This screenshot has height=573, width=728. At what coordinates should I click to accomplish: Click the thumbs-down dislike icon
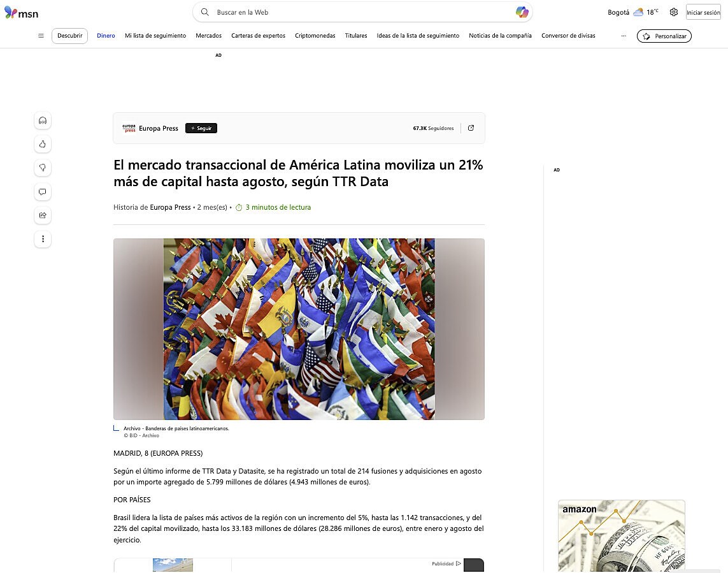click(x=43, y=168)
